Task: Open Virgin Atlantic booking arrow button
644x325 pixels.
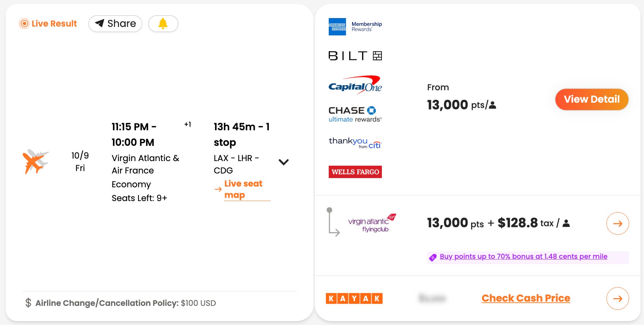Action: point(617,223)
